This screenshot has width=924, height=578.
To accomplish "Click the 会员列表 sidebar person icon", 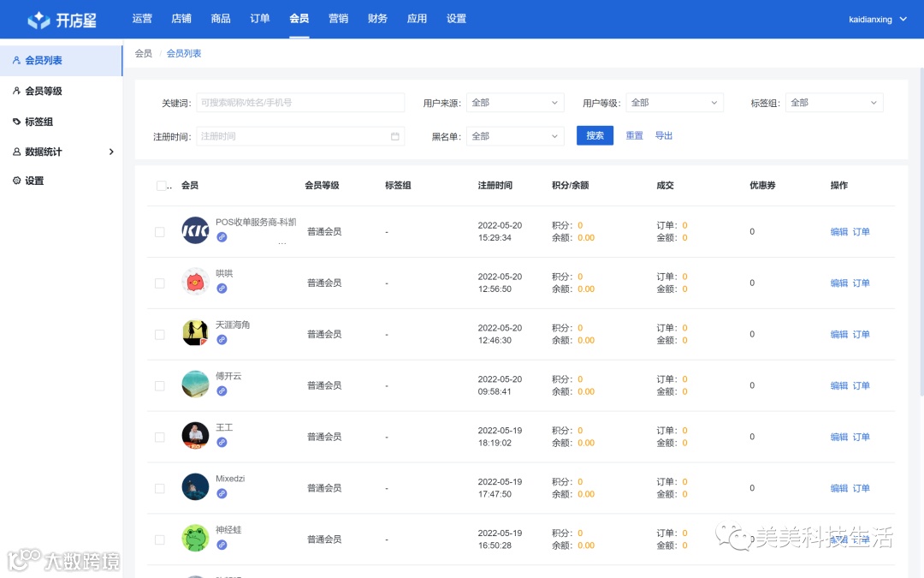I will point(16,60).
